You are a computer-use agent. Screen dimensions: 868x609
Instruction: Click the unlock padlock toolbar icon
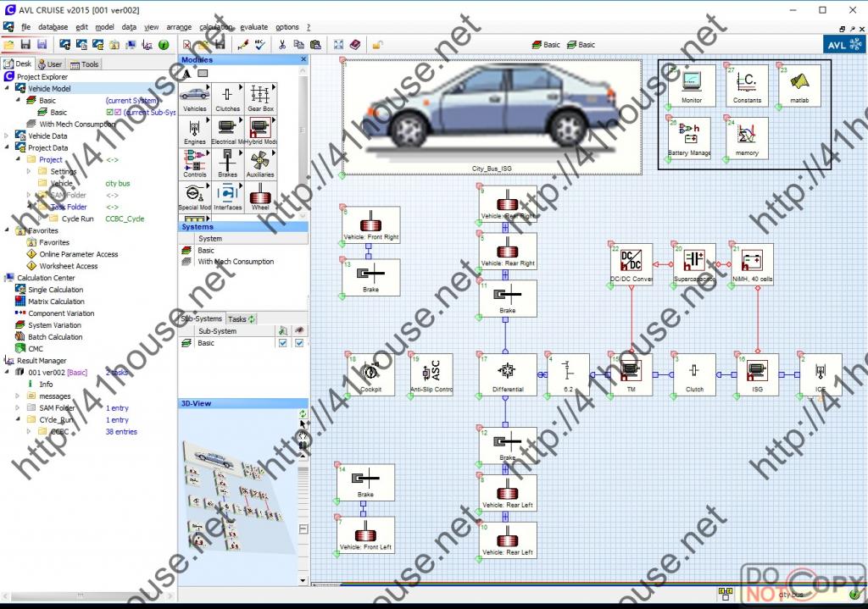(x=377, y=45)
